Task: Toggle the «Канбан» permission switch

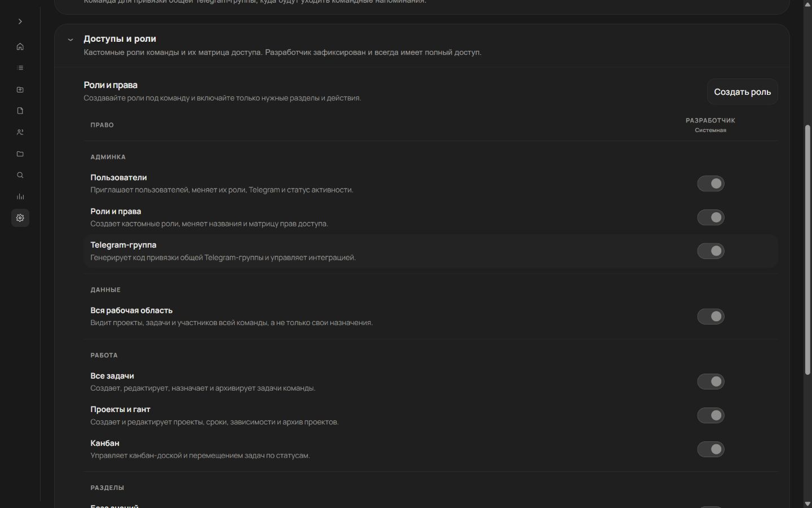Action: pos(710,449)
